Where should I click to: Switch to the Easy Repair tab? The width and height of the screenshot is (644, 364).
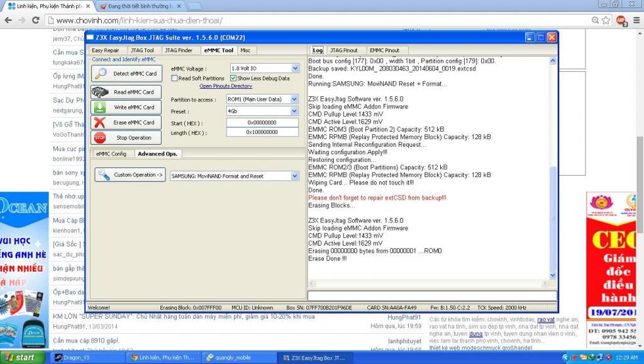point(106,50)
